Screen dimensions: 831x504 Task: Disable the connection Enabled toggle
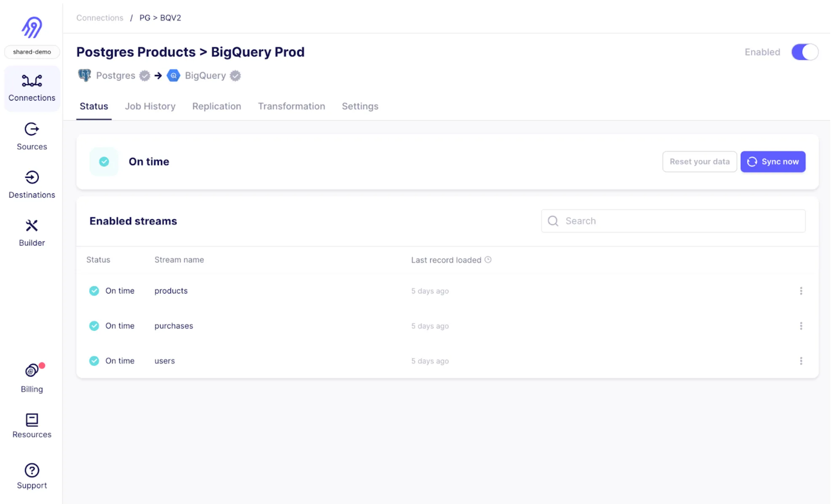(804, 52)
